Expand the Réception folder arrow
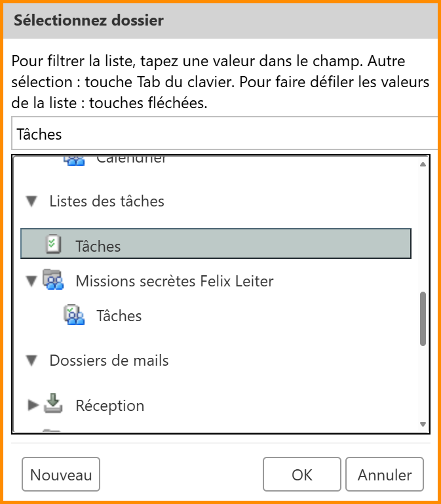The image size is (441, 504). click(x=33, y=405)
